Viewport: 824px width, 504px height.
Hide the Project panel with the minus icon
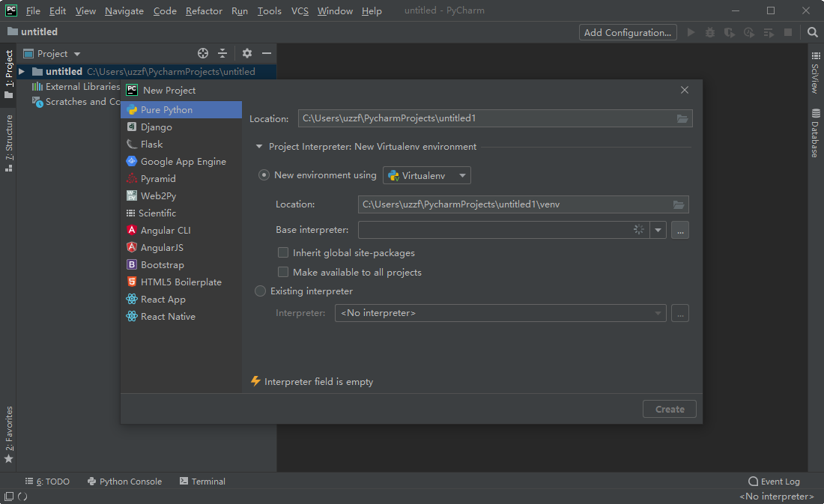point(267,53)
